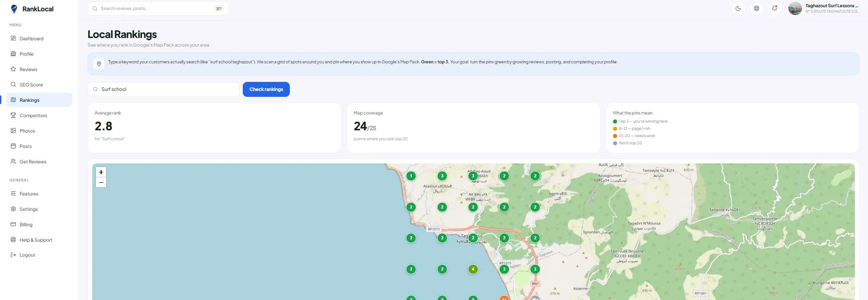Viewport: 868px width, 300px height.
Task: Click the ⌘F shortcut badge in search
Action: 219,9
